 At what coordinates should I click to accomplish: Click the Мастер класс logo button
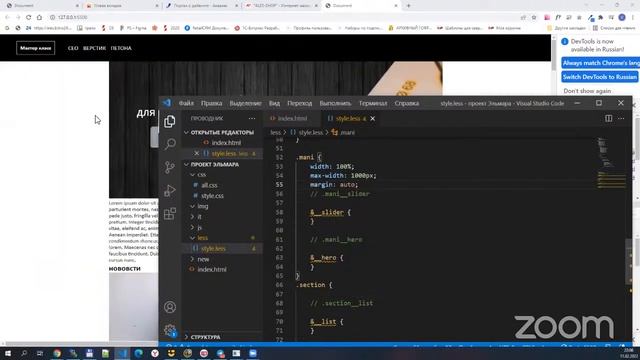[36, 48]
